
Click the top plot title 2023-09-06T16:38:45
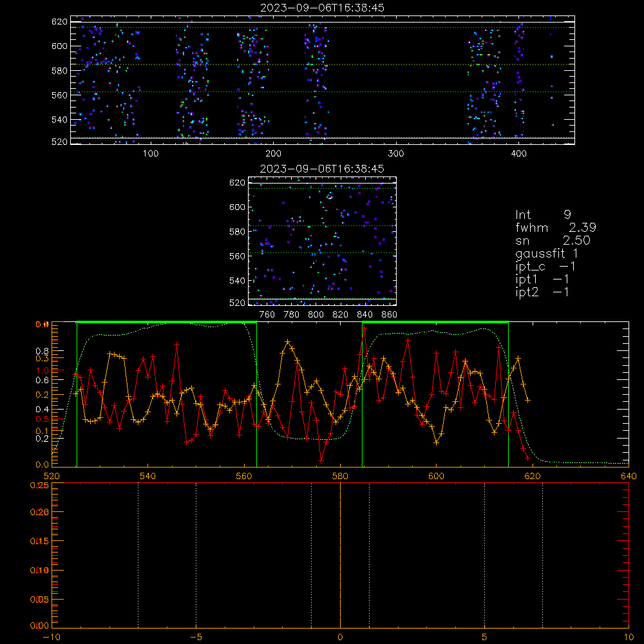click(322, 8)
